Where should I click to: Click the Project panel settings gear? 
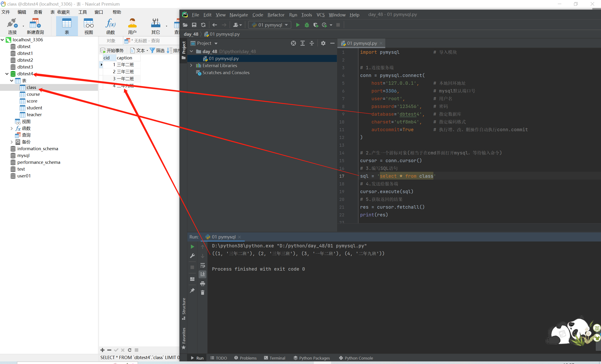point(323,43)
